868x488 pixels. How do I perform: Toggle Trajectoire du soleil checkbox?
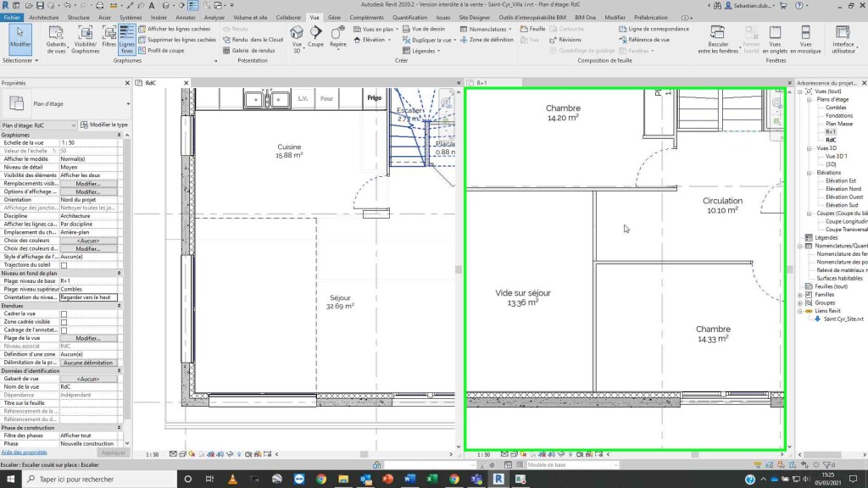click(64, 265)
